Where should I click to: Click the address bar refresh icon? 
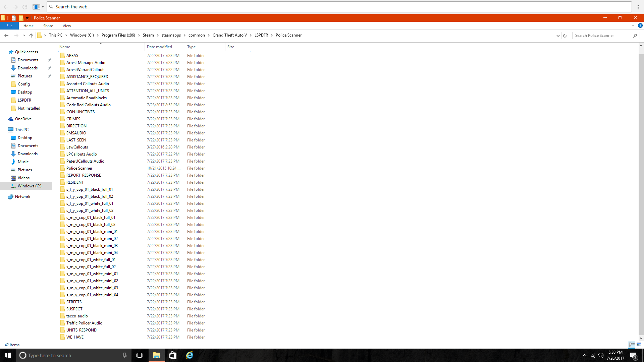[x=565, y=36]
